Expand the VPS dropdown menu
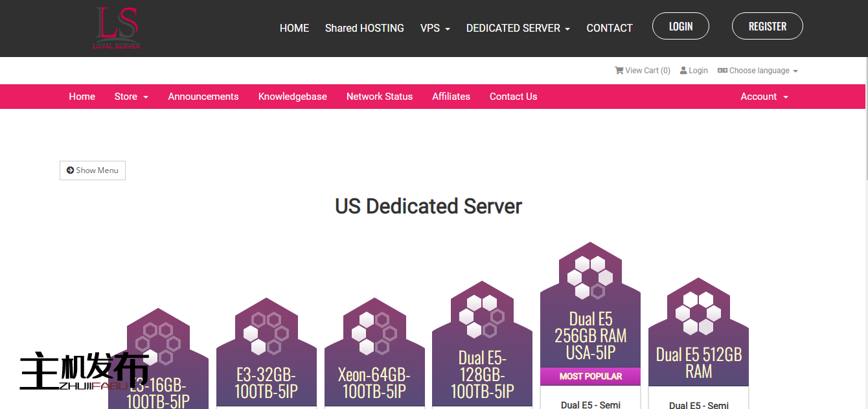Image resolution: width=868 pixels, height=409 pixels. click(x=435, y=28)
